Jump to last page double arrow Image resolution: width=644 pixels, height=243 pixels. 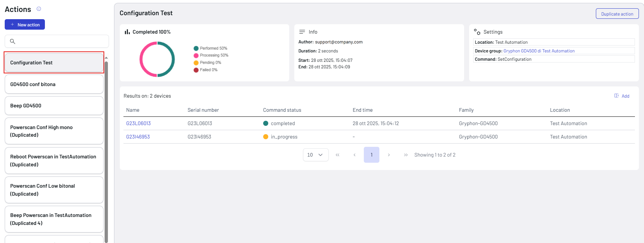click(406, 155)
